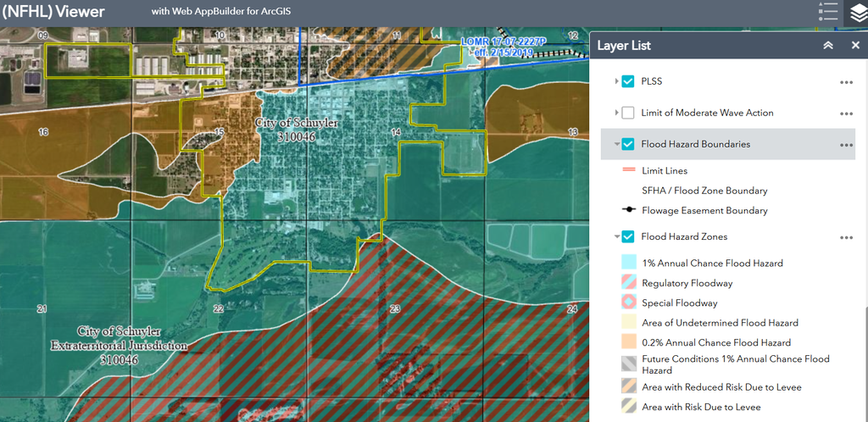868x422 pixels.
Task: Open Flood Hazard Zones options menu
Action: pyautogui.click(x=846, y=238)
